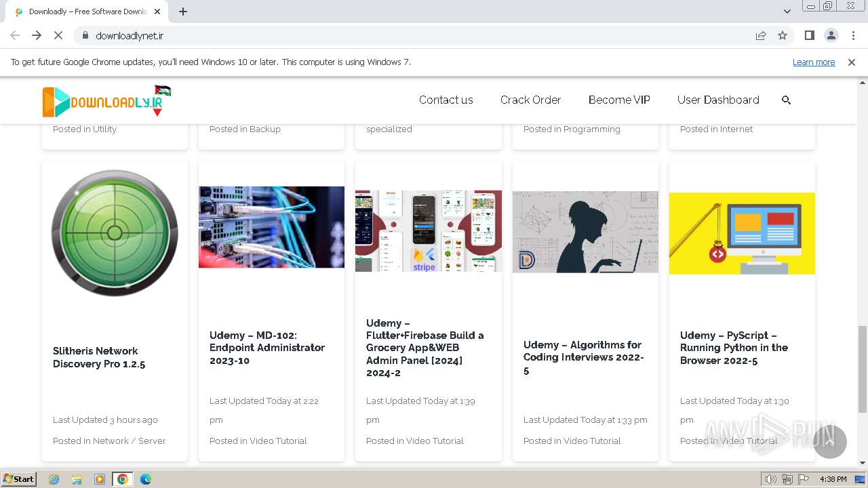
Task: Click the lock icon in address bar
Action: coord(85,35)
